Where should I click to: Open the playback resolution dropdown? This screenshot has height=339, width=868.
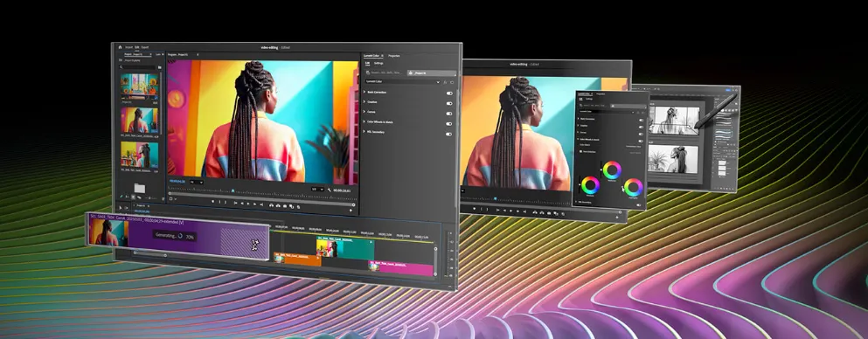[x=317, y=190]
